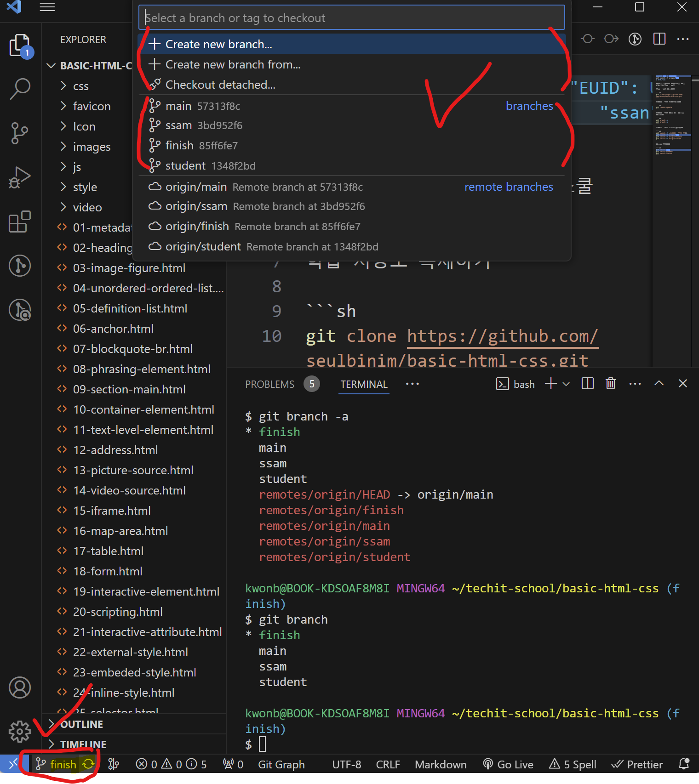Checkout the main branch 57313f8c
This screenshot has width=699, height=784.
point(352,106)
